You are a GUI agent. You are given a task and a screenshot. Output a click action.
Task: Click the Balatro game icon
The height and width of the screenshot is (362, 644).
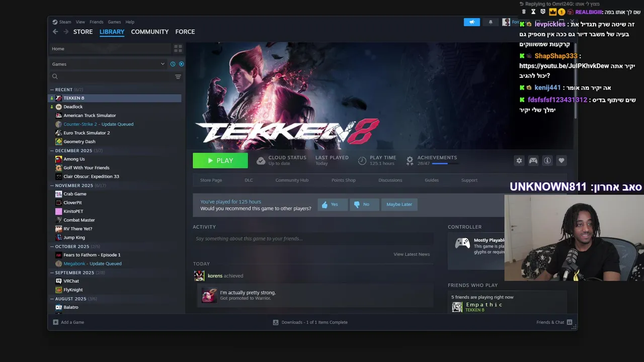point(59,307)
